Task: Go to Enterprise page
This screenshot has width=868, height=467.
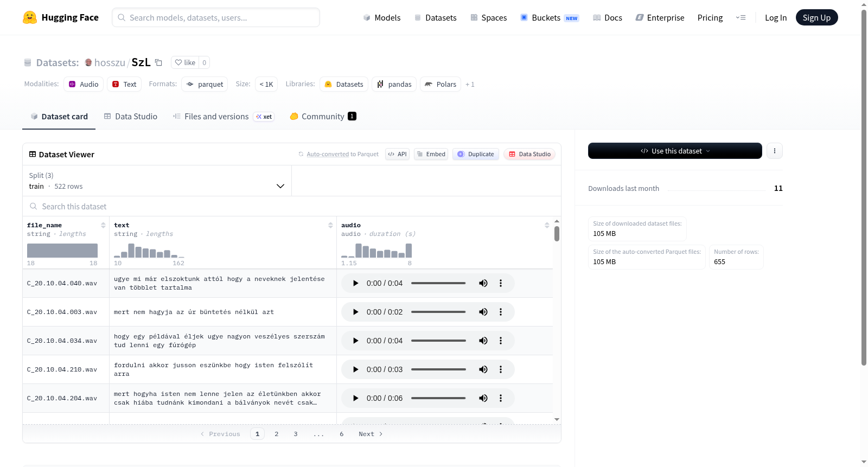Action: point(660,17)
